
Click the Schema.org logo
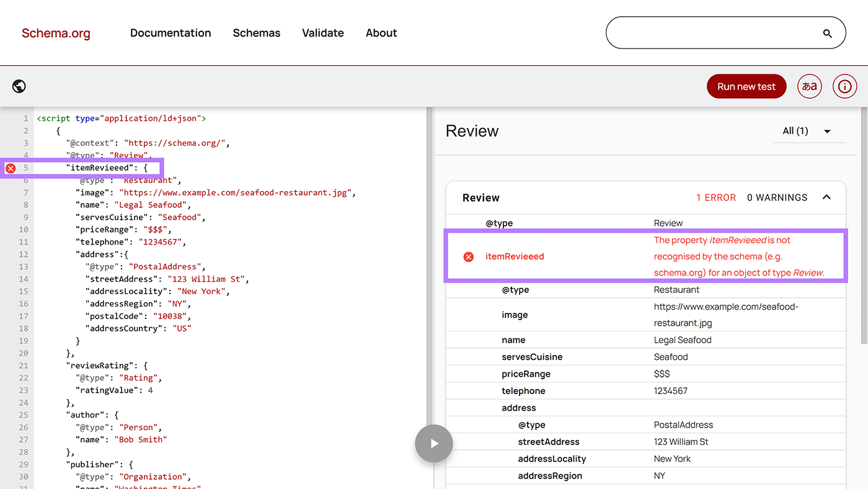pos(56,33)
